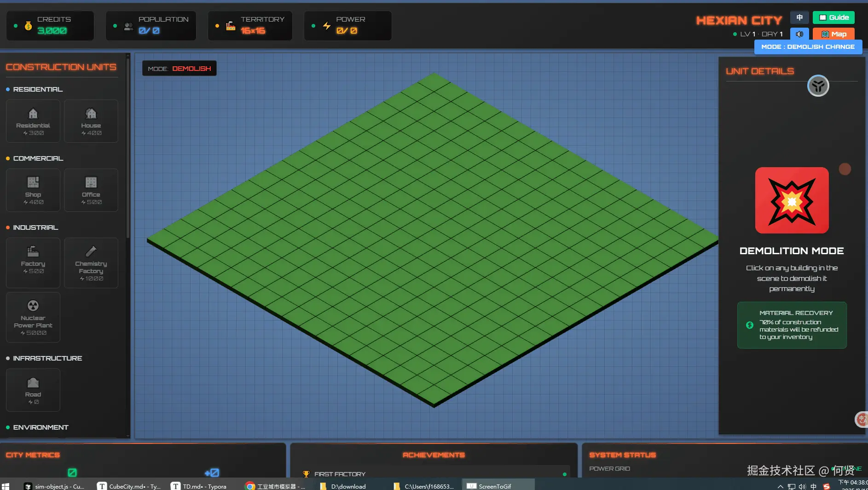The image size is (868, 490).
Task: Click the Credits 3,000 value
Action: click(x=52, y=31)
